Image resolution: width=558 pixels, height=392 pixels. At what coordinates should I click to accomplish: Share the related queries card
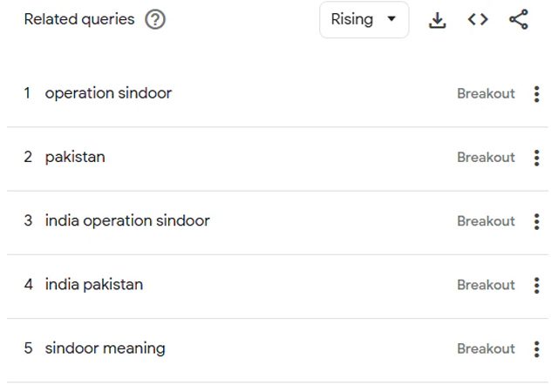(519, 19)
